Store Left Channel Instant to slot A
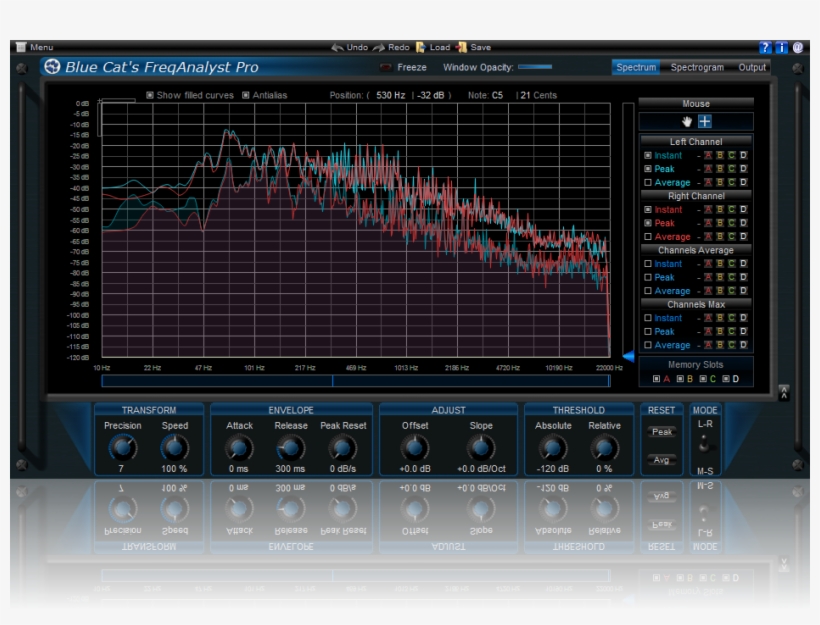The image size is (820, 625). click(708, 155)
